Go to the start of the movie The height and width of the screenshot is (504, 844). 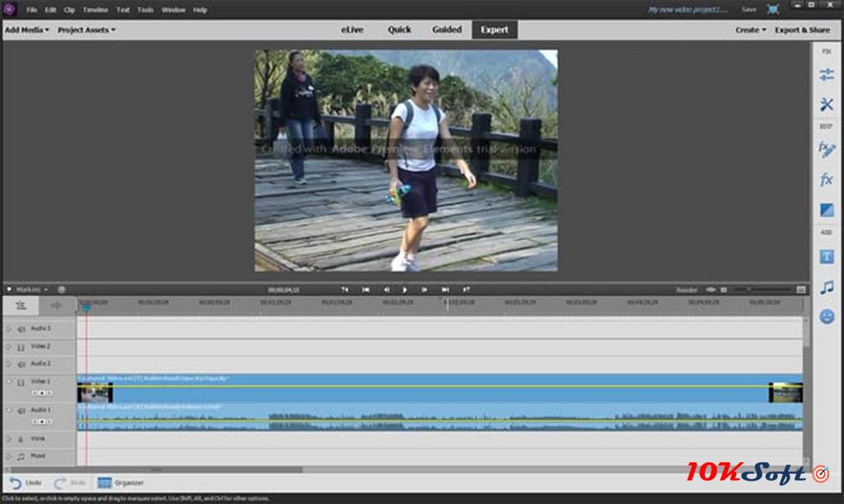(366, 289)
